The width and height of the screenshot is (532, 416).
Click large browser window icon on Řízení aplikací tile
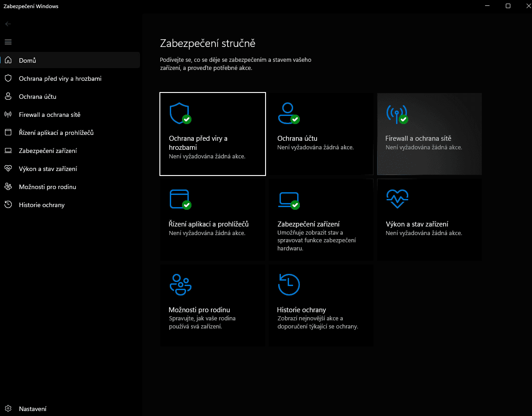[180, 199]
